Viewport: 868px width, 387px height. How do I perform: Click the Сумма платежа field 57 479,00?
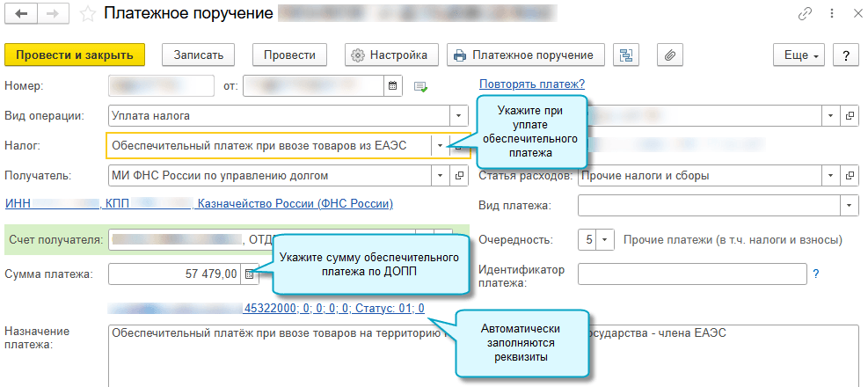(174, 274)
